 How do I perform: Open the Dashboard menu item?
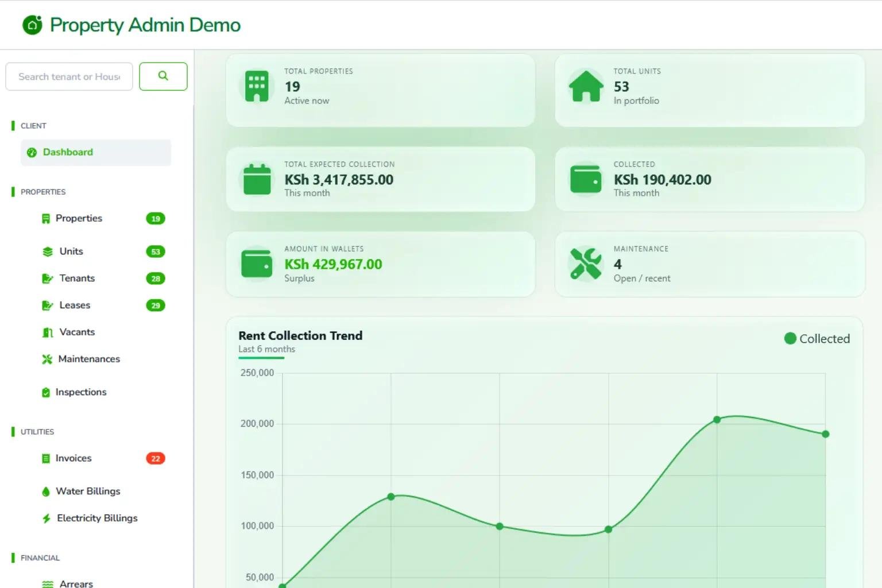(x=68, y=152)
